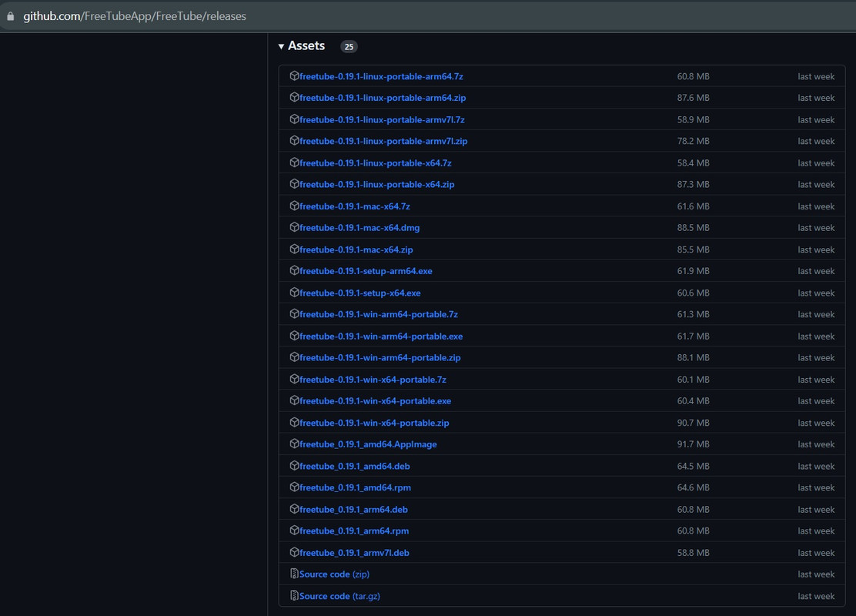The height and width of the screenshot is (616, 856).
Task: Download freetube-0.19.1-mac-x64.zip
Action: click(356, 249)
